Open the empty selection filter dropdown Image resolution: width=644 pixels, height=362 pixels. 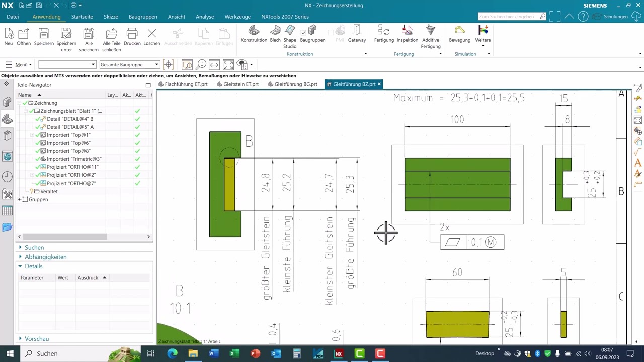click(67, 64)
